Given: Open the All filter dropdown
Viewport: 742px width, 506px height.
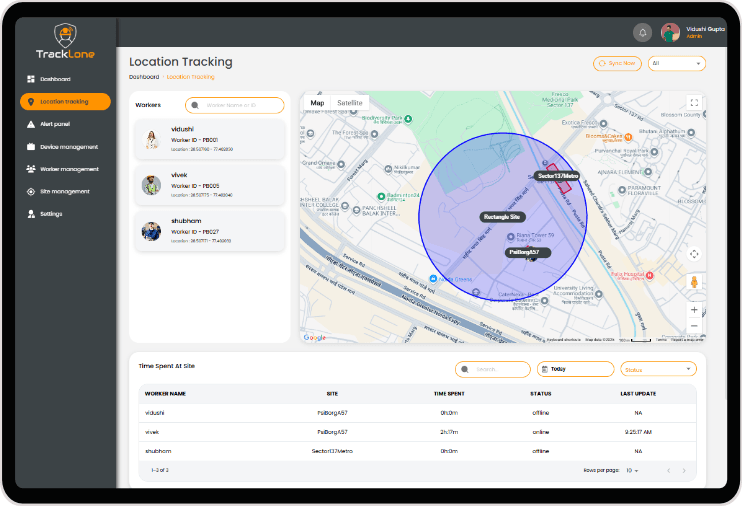Looking at the screenshot, I should (x=676, y=63).
